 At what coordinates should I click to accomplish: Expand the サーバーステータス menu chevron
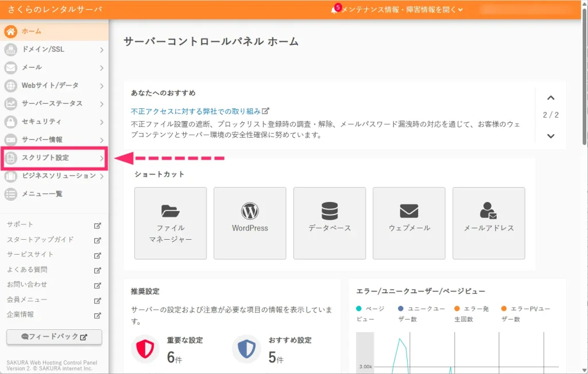click(102, 104)
